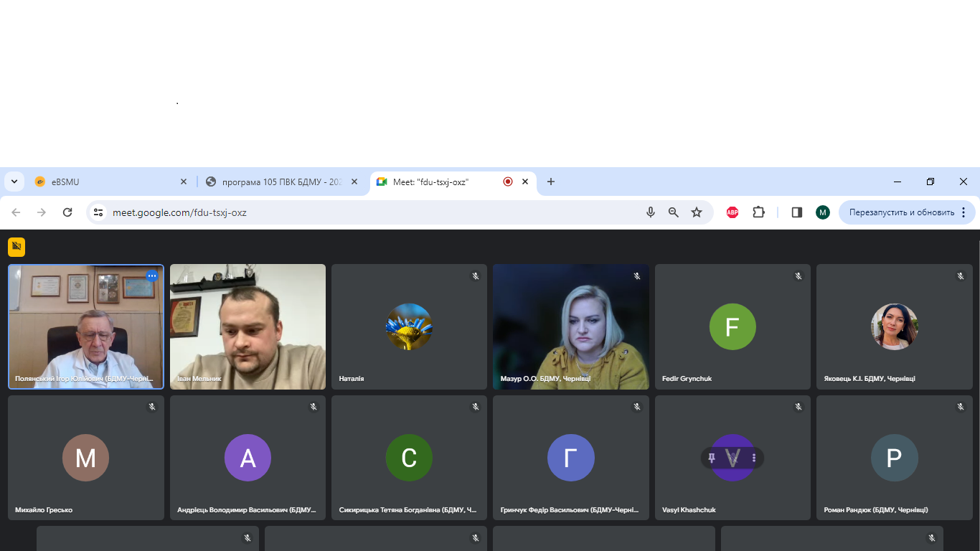Viewport: 980px width, 551px height.
Task: Close the eBSMU tab
Action: pos(183,182)
